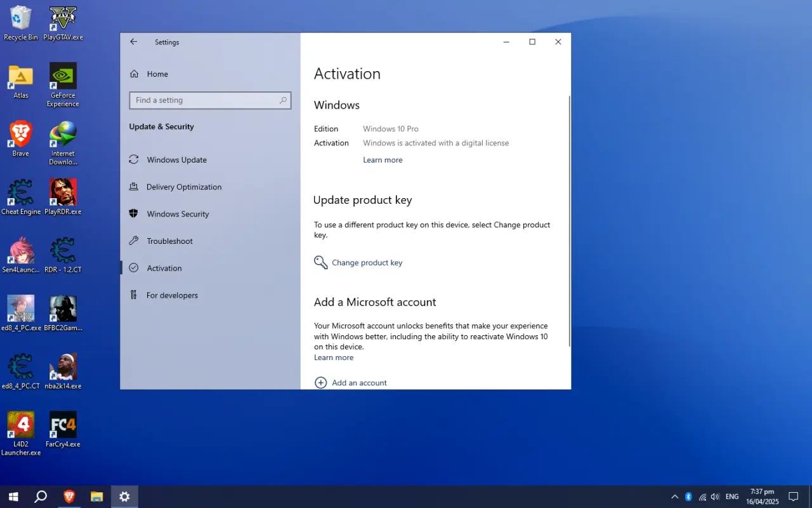Open the Bluetooth tray icon

click(x=688, y=497)
